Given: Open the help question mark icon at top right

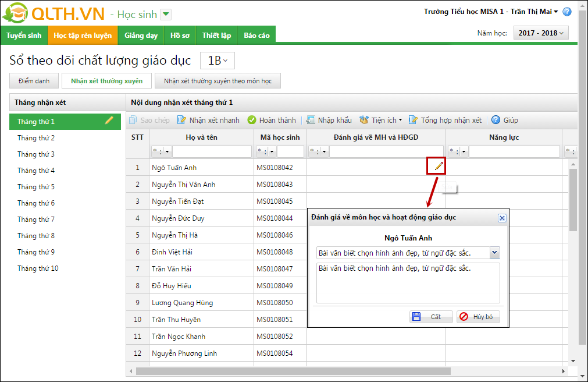Looking at the screenshot, I should pyautogui.click(x=567, y=12).
